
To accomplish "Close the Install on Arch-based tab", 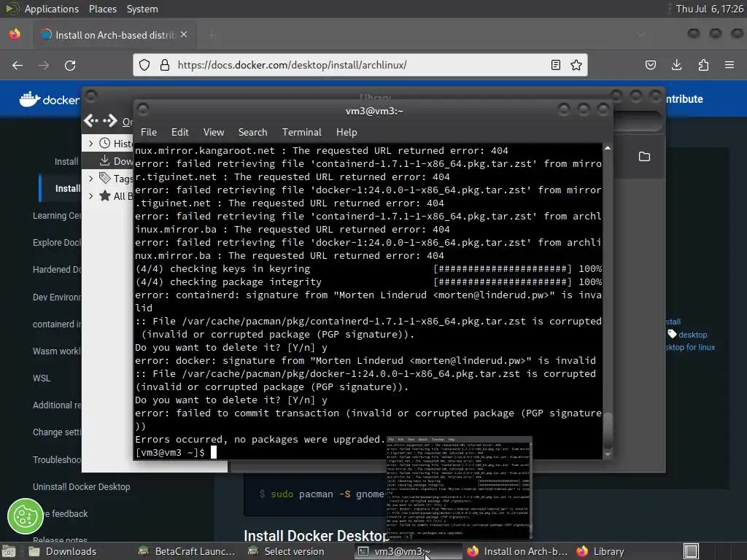I will click(184, 35).
